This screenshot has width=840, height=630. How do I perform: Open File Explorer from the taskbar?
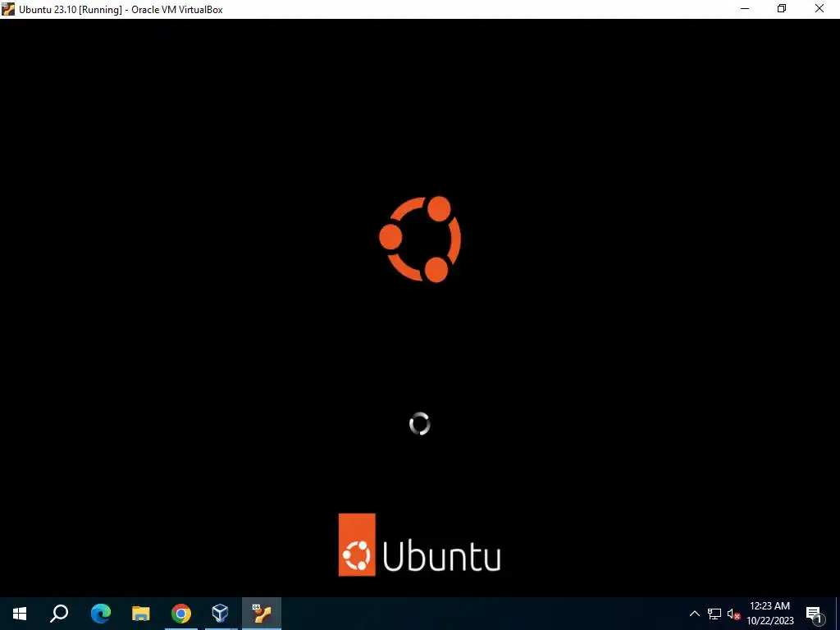[141, 614]
